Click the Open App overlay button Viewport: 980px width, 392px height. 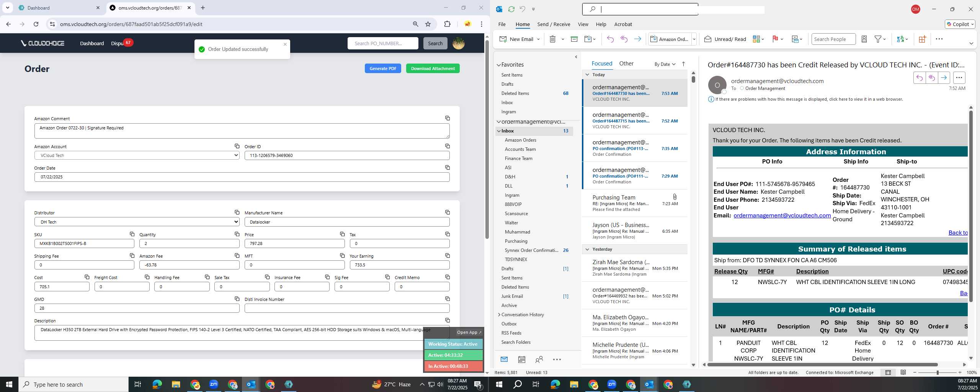pyautogui.click(x=469, y=332)
